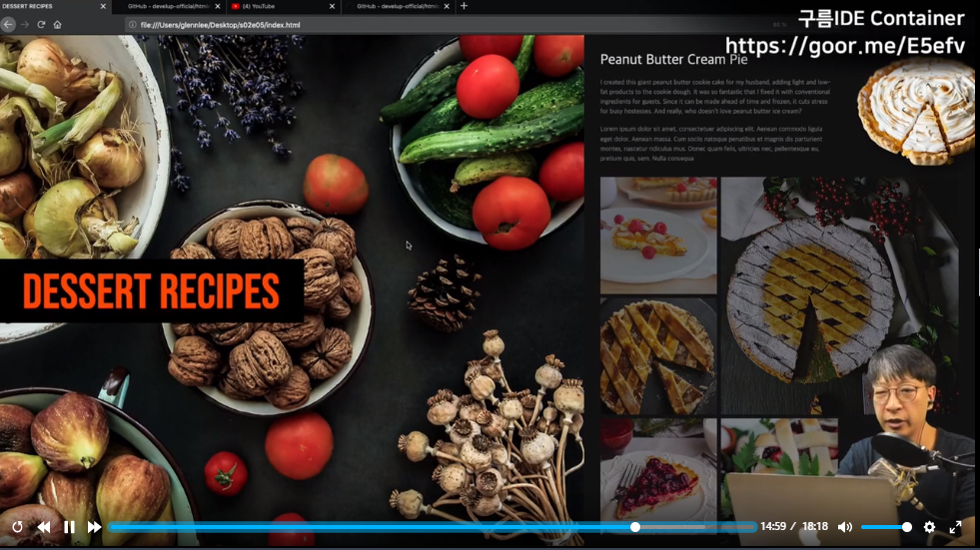The image size is (980, 550).
Task: Mute audio with the speaker icon
Action: [845, 527]
